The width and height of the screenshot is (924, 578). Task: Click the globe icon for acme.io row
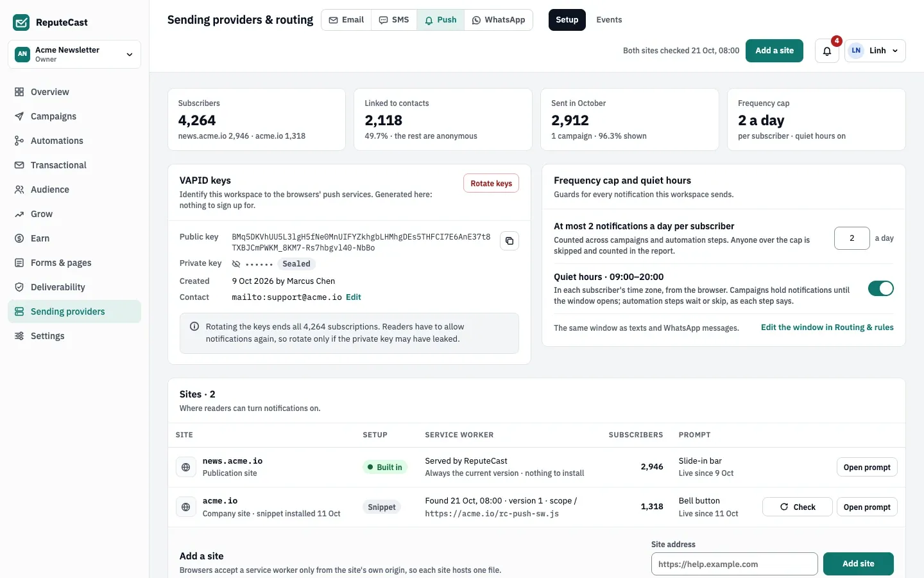point(186,507)
